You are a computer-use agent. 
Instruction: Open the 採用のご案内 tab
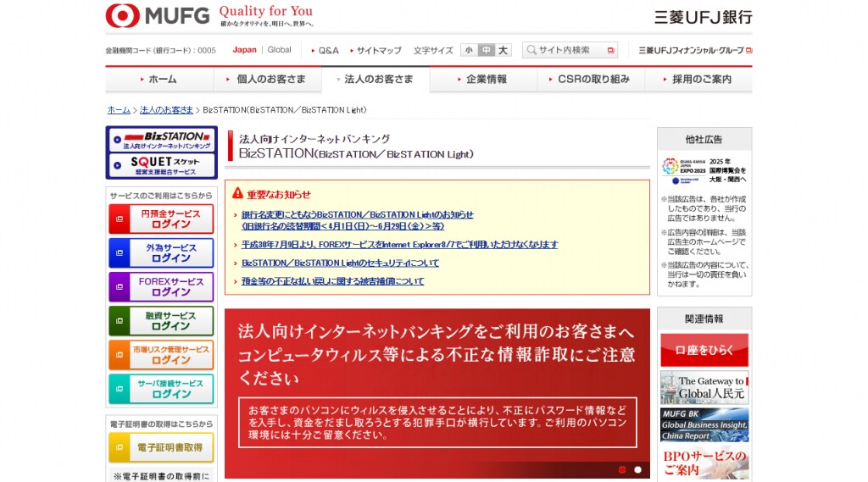(698, 79)
